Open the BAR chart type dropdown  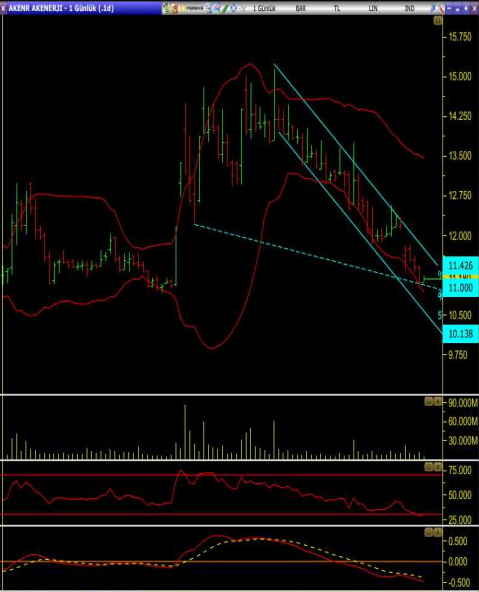click(300, 8)
